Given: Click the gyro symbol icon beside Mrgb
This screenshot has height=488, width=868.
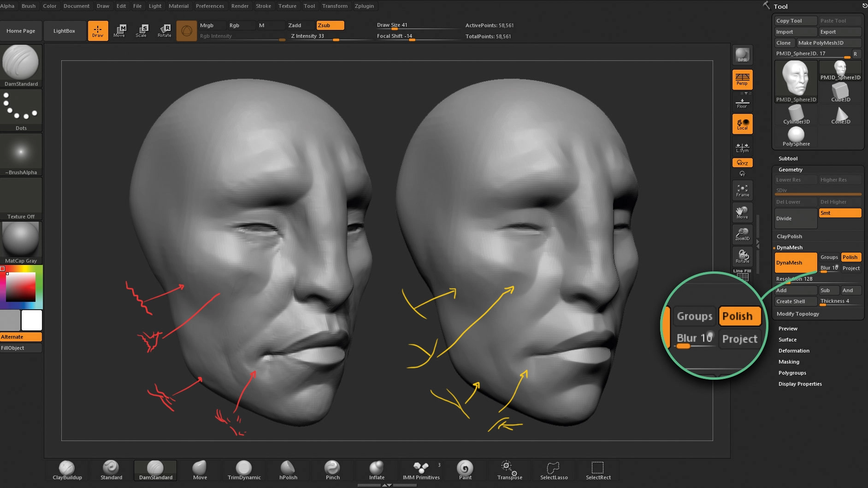Looking at the screenshot, I should click(187, 31).
